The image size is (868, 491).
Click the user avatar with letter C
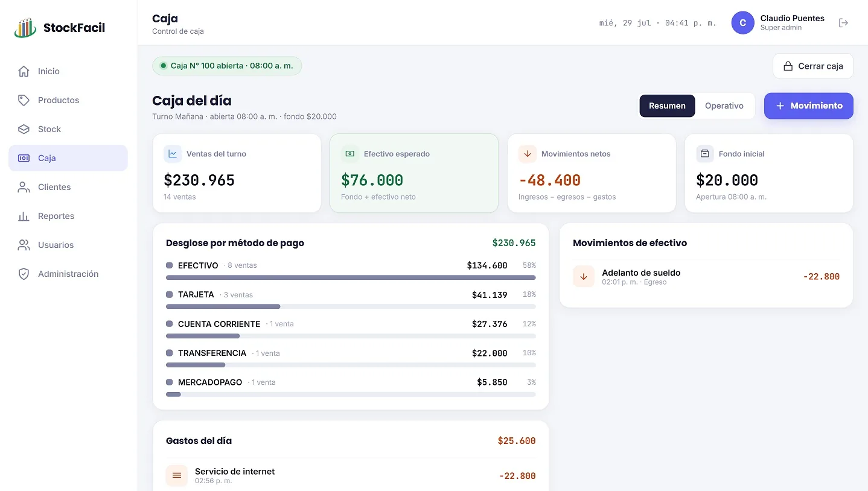(742, 23)
